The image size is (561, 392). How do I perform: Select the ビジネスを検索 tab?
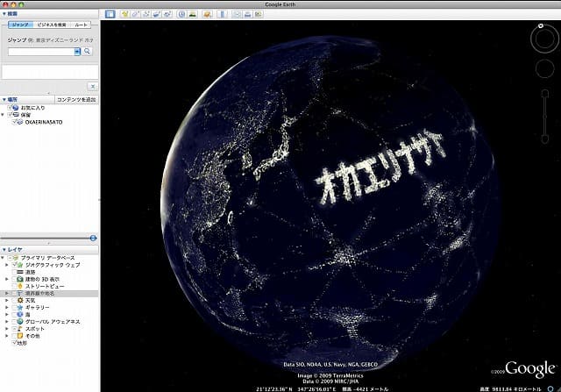tap(52, 25)
